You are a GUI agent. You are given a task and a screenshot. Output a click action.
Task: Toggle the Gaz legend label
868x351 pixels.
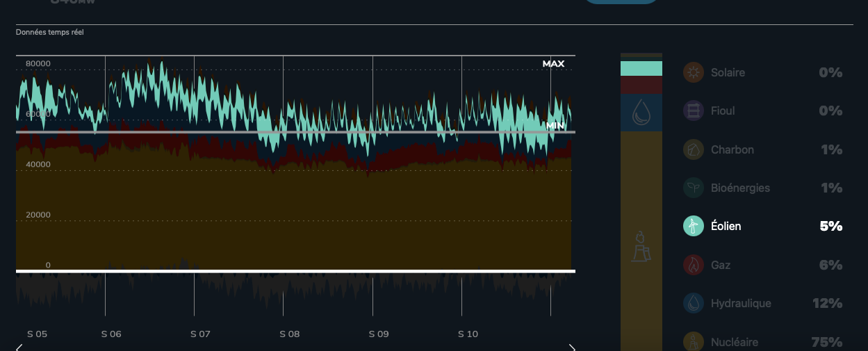click(x=721, y=265)
